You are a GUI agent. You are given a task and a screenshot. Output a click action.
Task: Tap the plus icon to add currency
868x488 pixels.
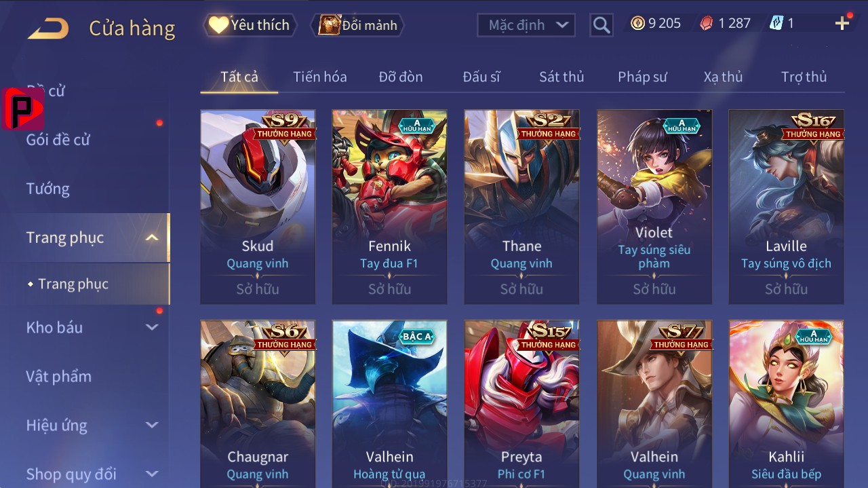842,24
